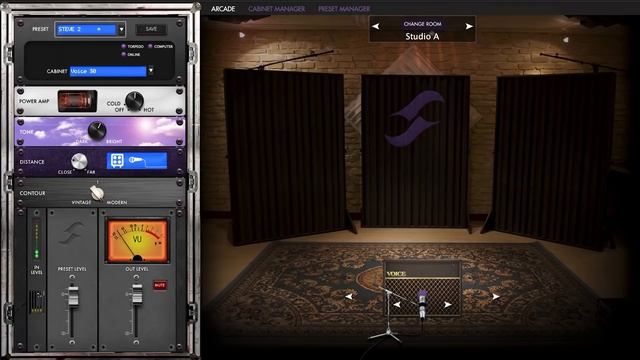Screen dimensions: 640x360
Task: Move microphone left with inner left arrow
Action: 397,304
